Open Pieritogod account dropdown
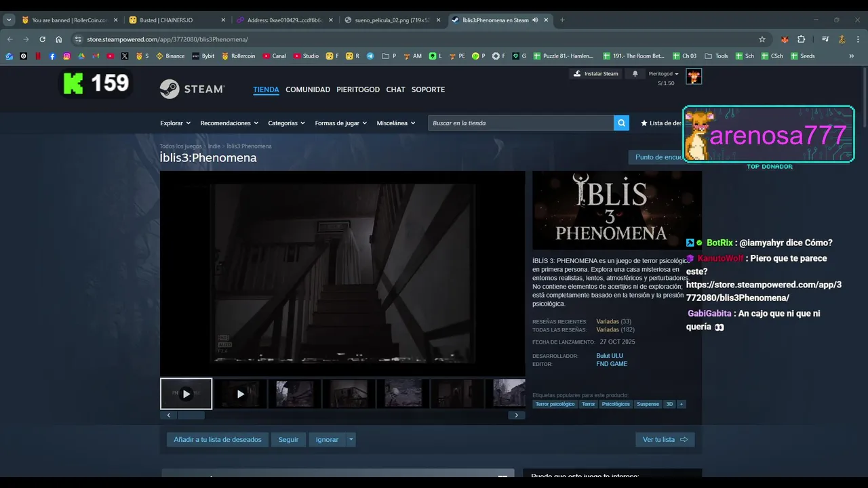868x488 pixels. pyautogui.click(x=663, y=73)
